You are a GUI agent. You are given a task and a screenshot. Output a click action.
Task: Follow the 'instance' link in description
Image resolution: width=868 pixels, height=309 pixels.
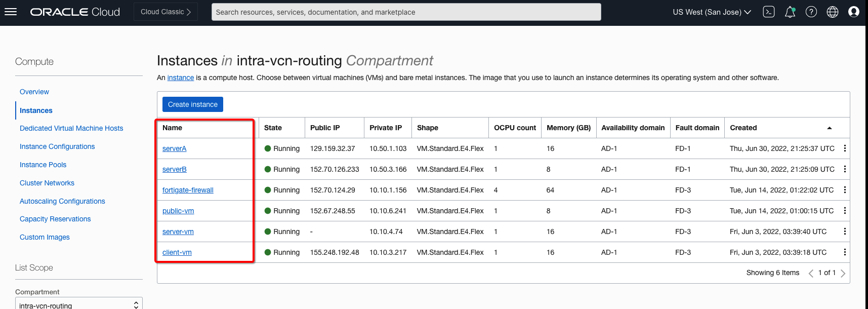coord(181,78)
